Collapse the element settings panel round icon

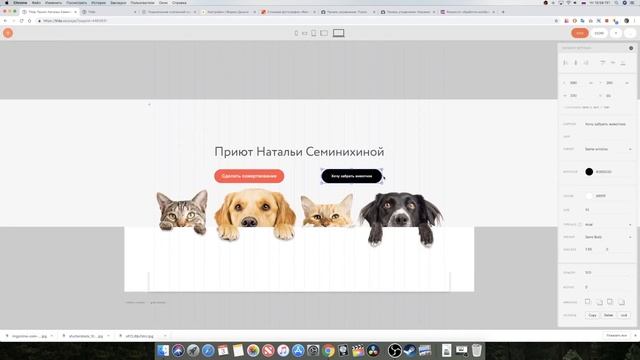point(631,48)
